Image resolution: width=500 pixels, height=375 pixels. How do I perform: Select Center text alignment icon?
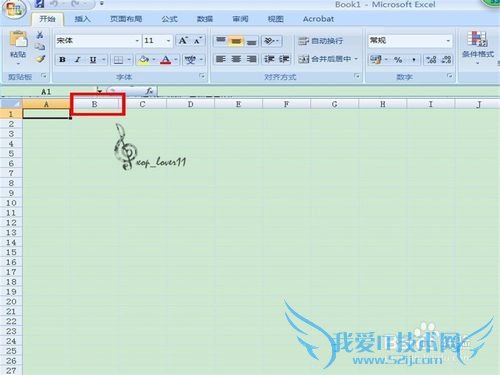pos(236,59)
